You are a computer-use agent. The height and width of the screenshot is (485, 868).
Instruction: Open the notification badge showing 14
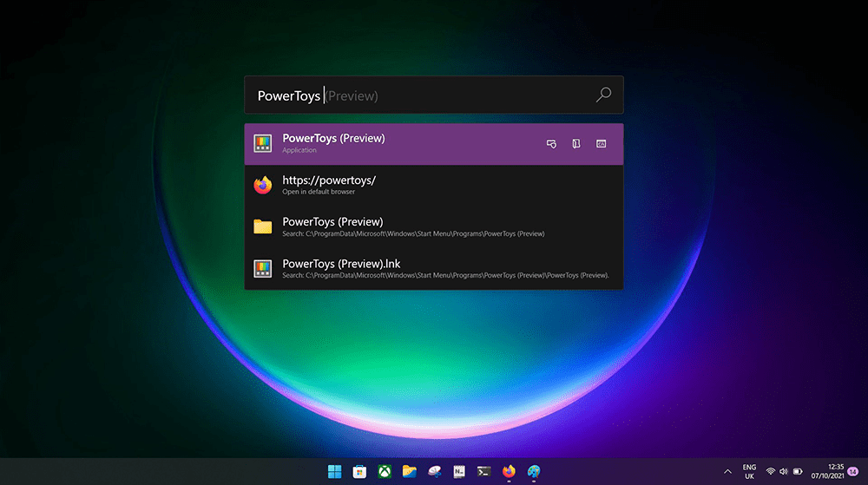click(x=853, y=471)
